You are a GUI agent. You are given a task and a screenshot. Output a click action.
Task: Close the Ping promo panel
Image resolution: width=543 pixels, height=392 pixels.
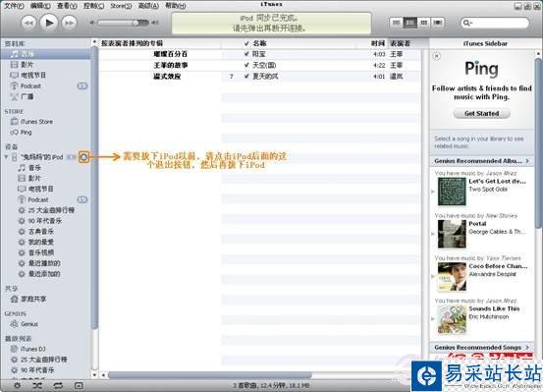point(437,56)
